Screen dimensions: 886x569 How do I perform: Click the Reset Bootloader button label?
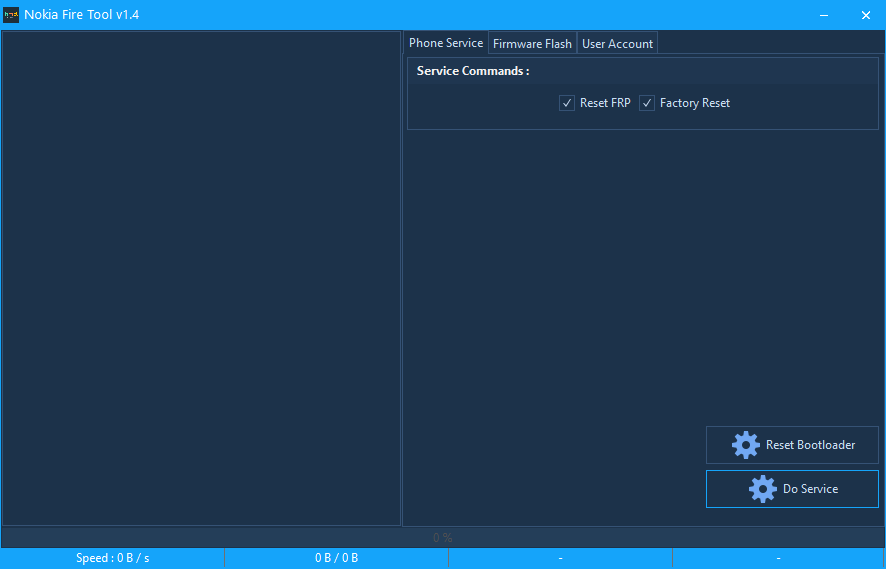click(x=810, y=445)
